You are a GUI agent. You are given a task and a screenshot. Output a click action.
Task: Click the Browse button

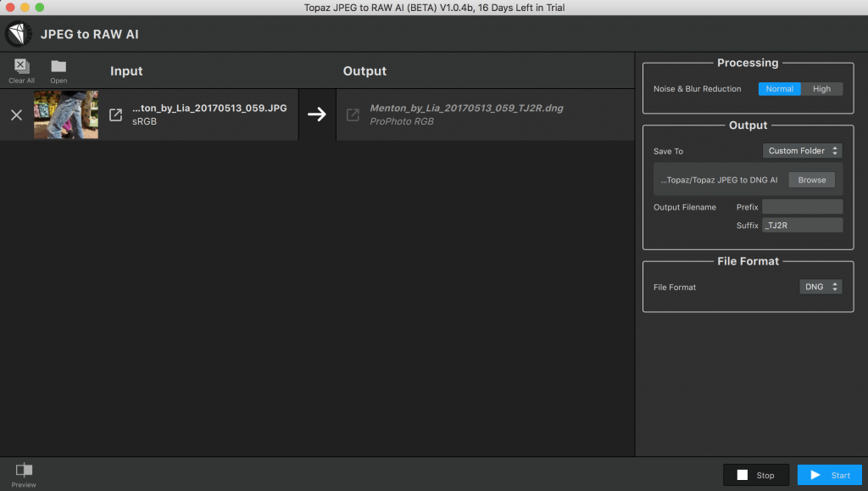(811, 180)
